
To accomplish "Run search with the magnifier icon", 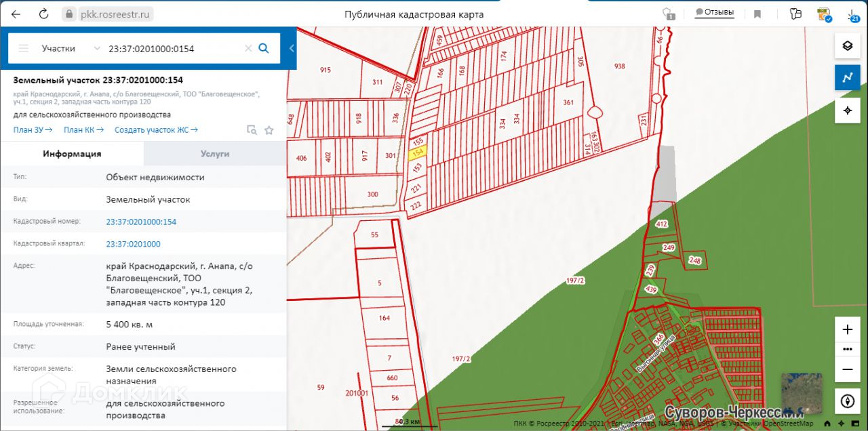I will pyautogui.click(x=264, y=48).
